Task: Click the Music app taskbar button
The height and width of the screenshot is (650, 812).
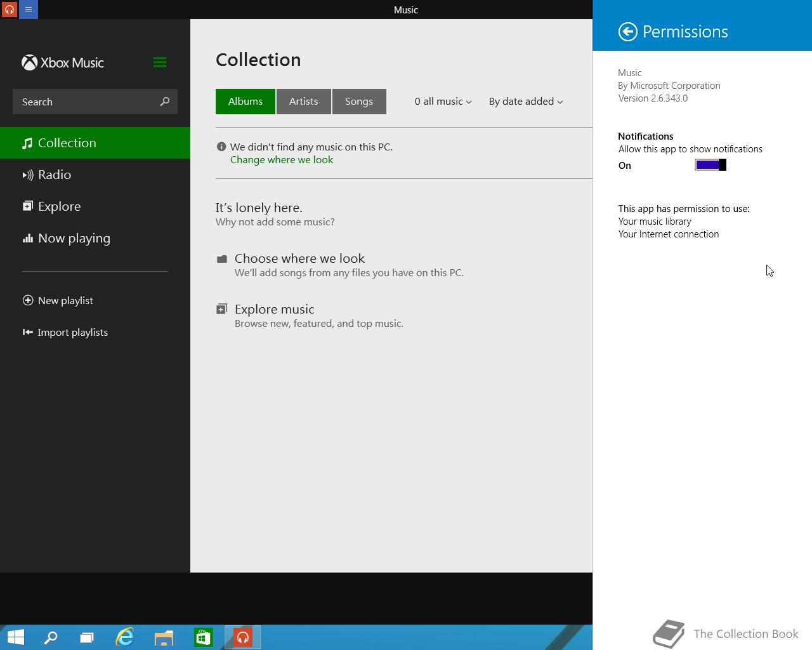Action: click(x=243, y=637)
